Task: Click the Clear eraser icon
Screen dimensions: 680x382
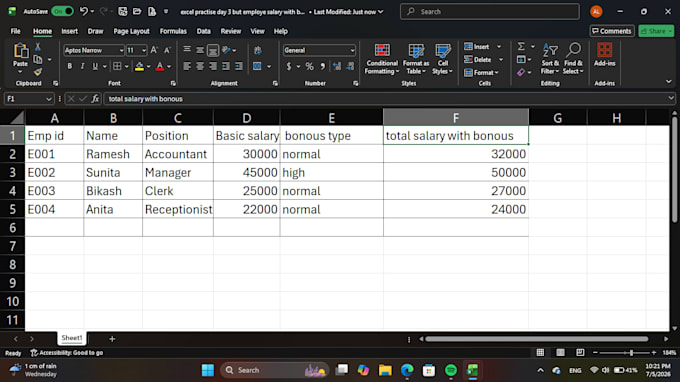Action: point(521,72)
